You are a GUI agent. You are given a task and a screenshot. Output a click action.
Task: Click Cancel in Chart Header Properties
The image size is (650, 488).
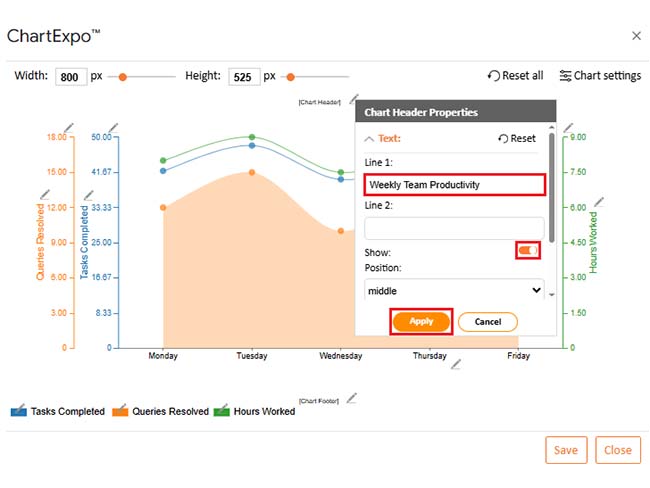pos(487,322)
